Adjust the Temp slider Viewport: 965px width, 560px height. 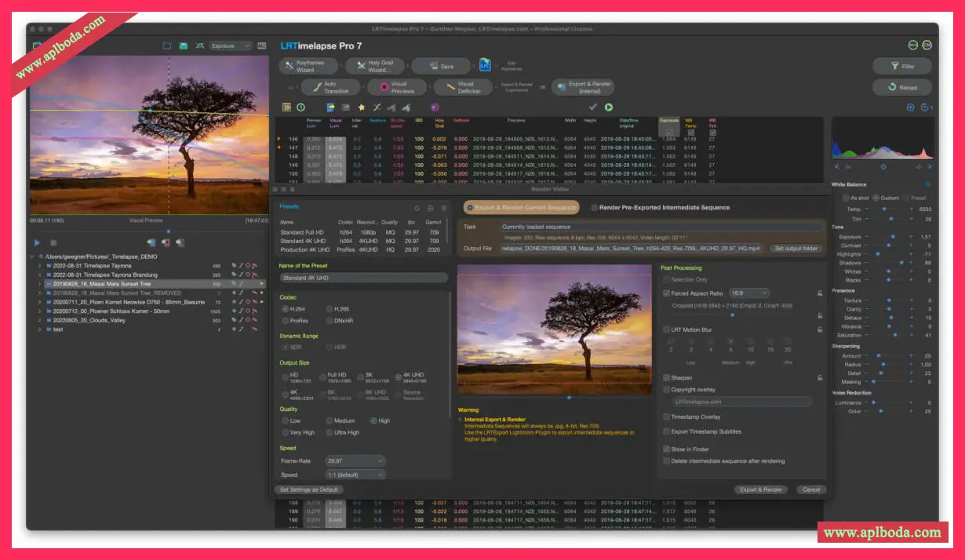(888, 209)
